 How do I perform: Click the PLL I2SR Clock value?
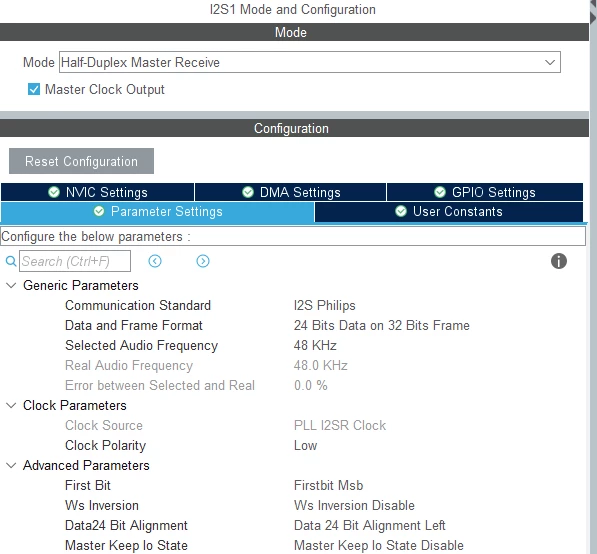point(340,425)
